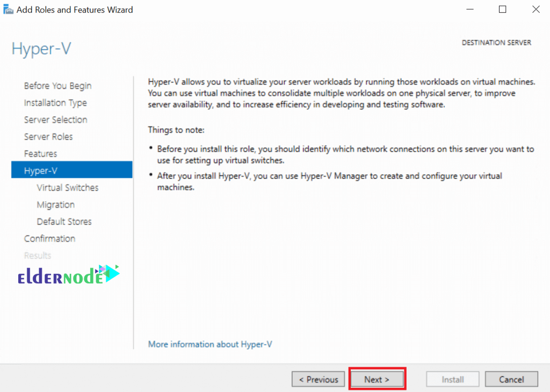Click the bullet starting 'Before you install this role'
The image size is (550, 392).
345,154
